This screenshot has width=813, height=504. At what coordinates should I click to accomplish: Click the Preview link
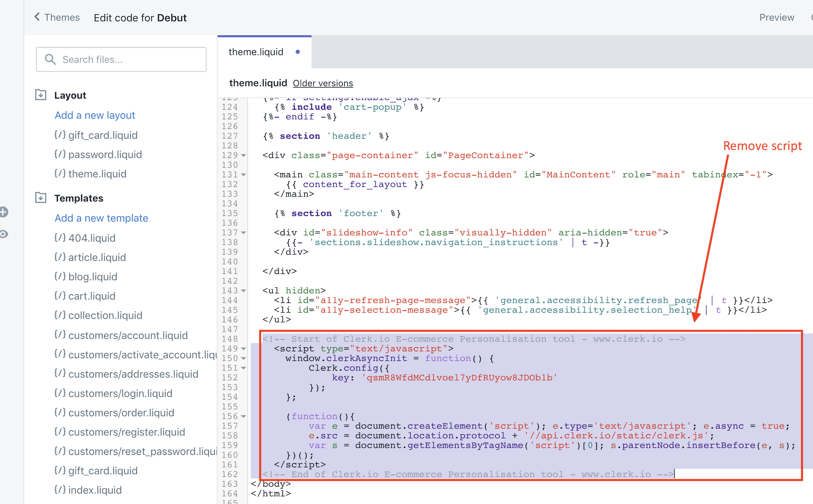tap(776, 17)
